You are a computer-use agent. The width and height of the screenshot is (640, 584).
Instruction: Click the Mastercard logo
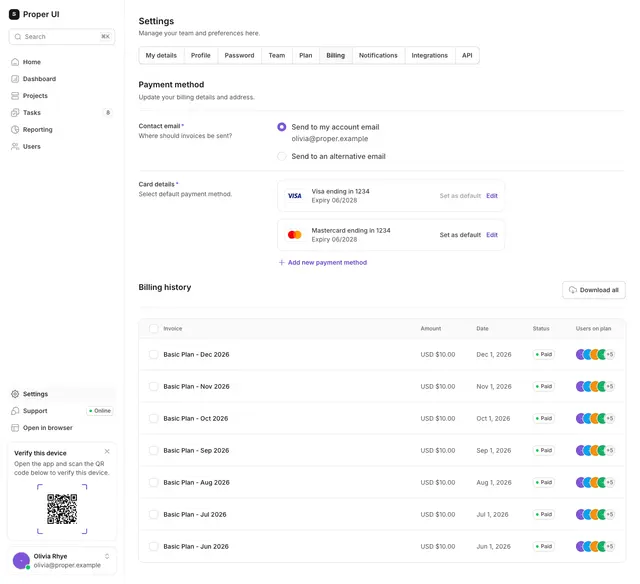[x=295, y=235]
